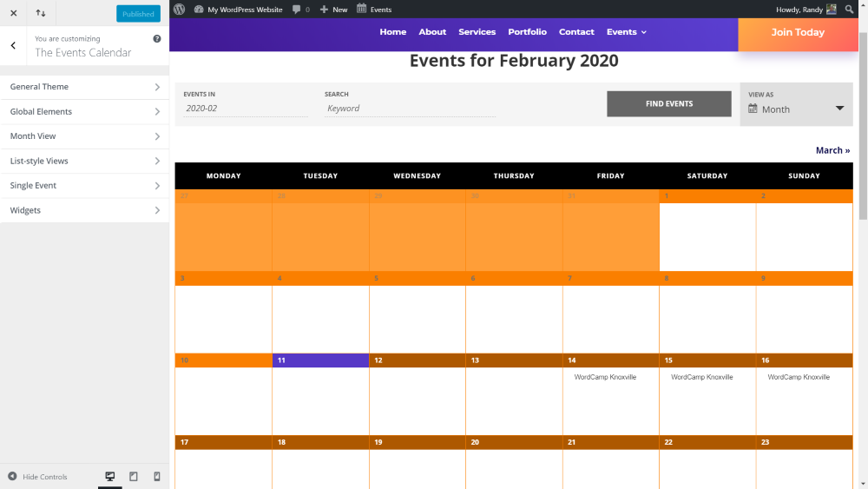Go to March next month link
Viewport: 868px width, 489px height.
click(x=832, y=150)
